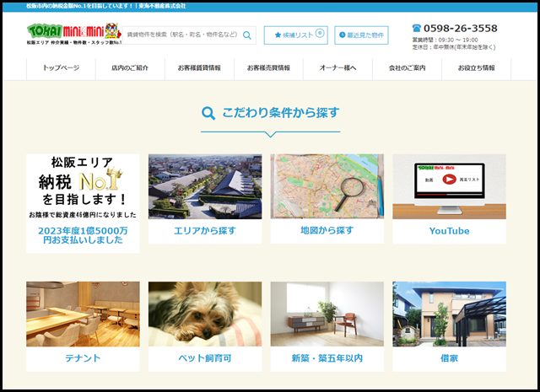
Task: Click the aerial town photo for area search
Action: tap(205, 186)
